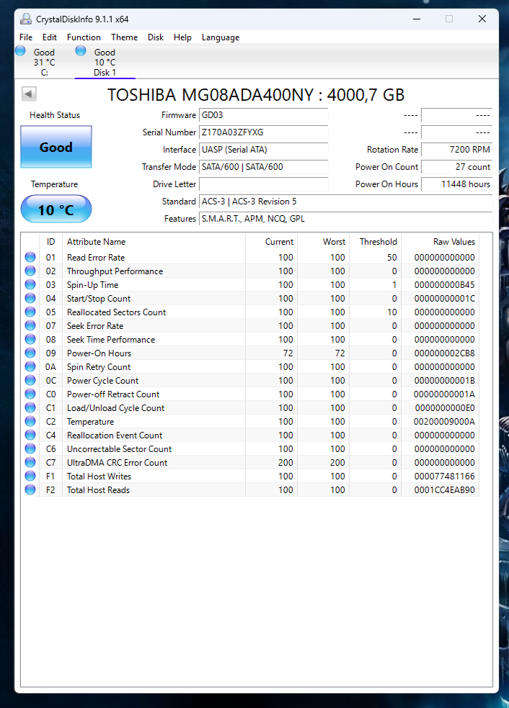Click the previous disk arrow button
Image resolution: width=509 pixels, height=708 pixels.
(x=29, y=94)
